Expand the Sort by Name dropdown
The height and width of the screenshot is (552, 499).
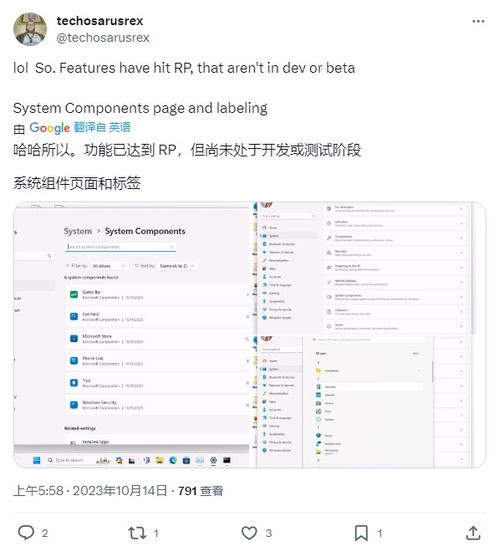176,266
